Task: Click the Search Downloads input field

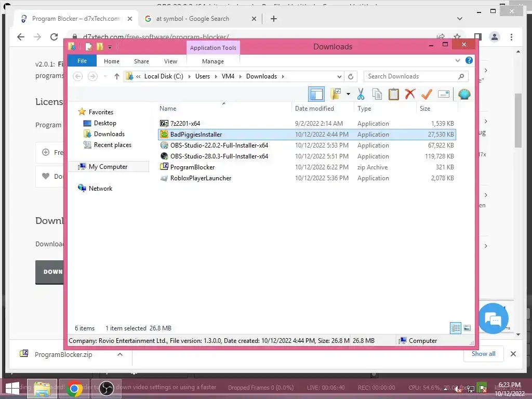Action: tap(416, 76)
